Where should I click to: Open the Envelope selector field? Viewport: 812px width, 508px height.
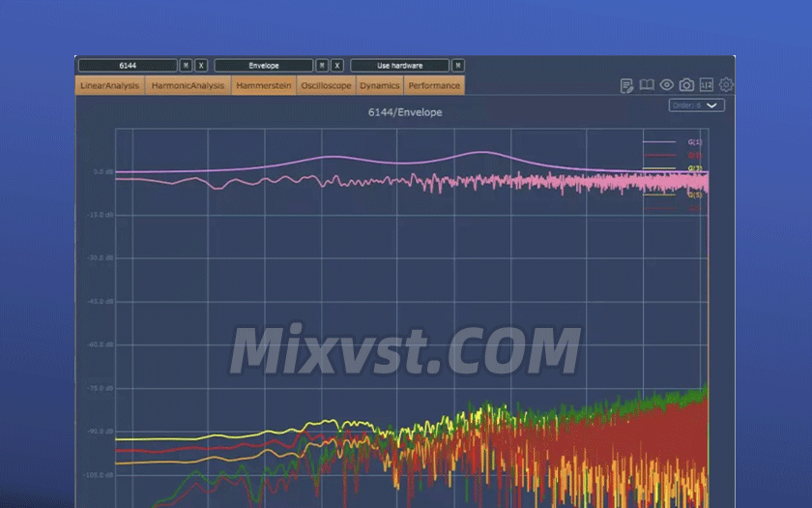click(x=264, y=66)
